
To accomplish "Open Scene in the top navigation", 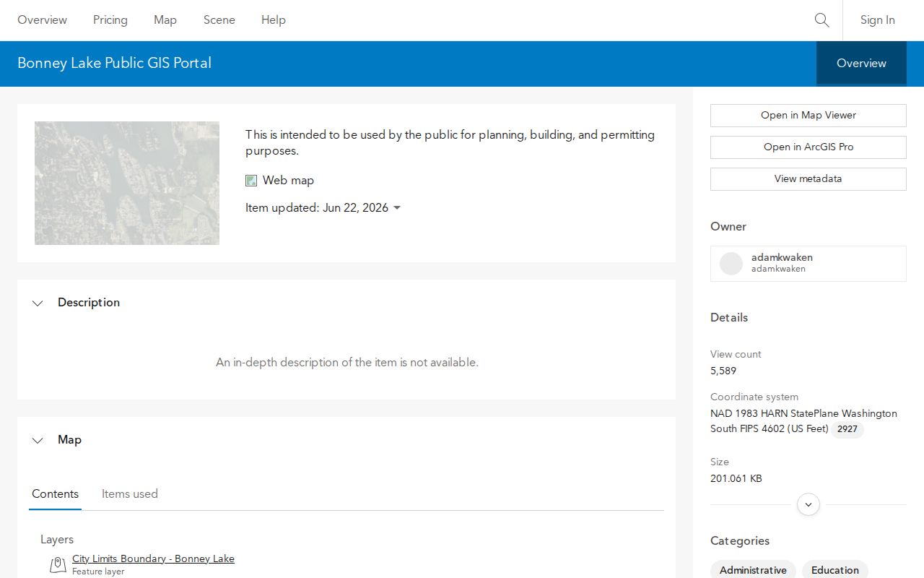I will click(219, 20).
